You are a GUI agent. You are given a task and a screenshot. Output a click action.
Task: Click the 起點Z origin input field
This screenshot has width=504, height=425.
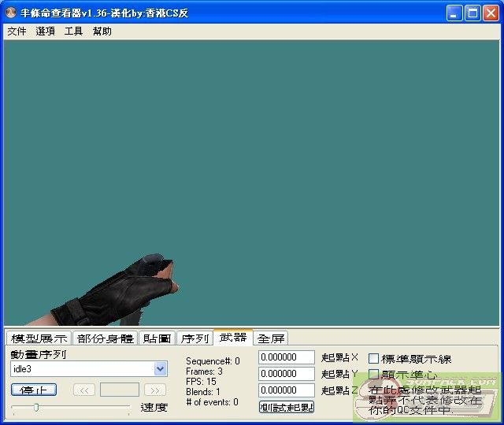click(287, 390)
